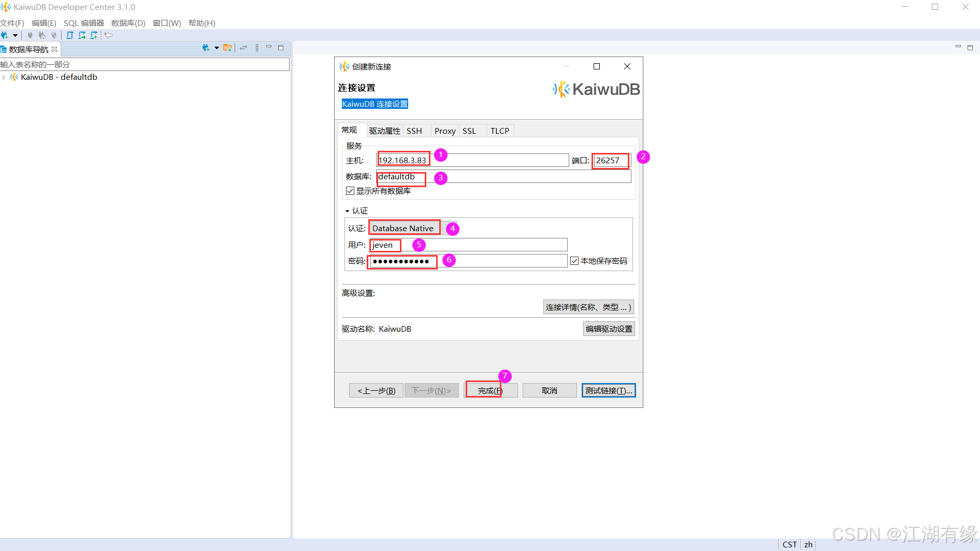The height and width of the screenshot is (551, 980).
Task: Click the database (数据库) input field
Action: pos(503,177)
